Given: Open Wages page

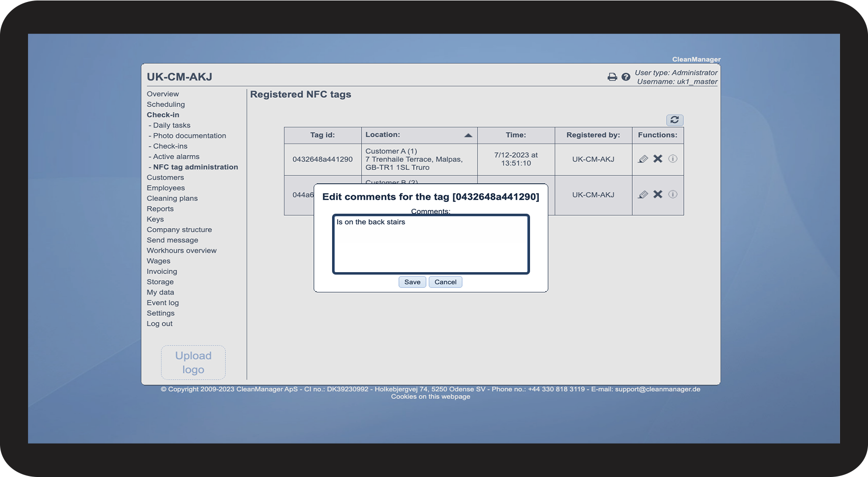Looking at the screenshot, I should click(158, 261).
